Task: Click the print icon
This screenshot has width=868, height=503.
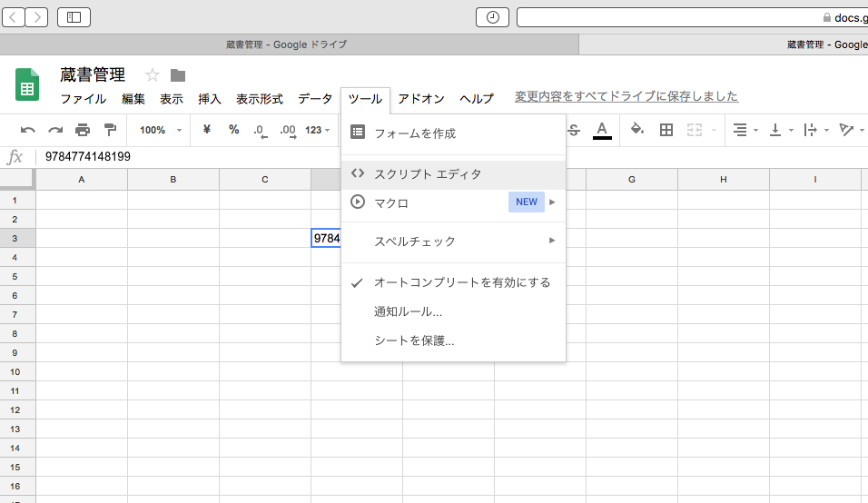Action: [83, 130]
